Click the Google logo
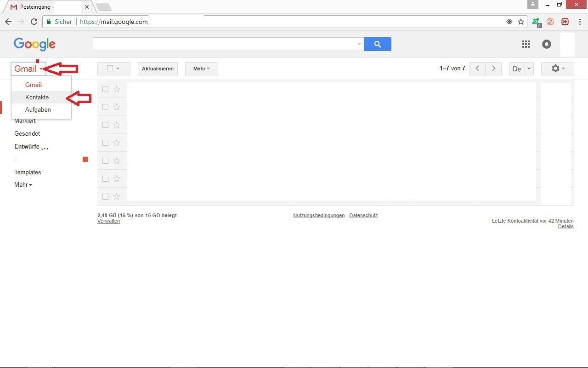 [34, 44]
